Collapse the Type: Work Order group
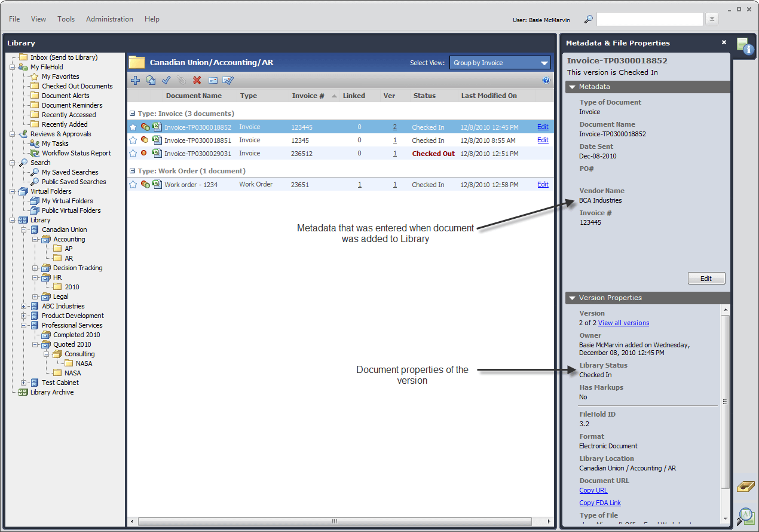This screenshot has width=759, height=532. (133, 171)
